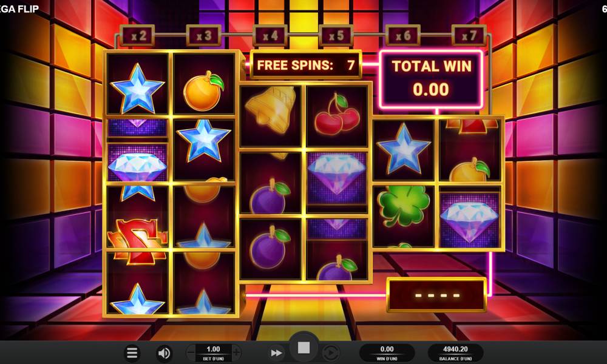607x364 pixels.
Task: Click the golden bell symbol
Action: tap(271, 109)
